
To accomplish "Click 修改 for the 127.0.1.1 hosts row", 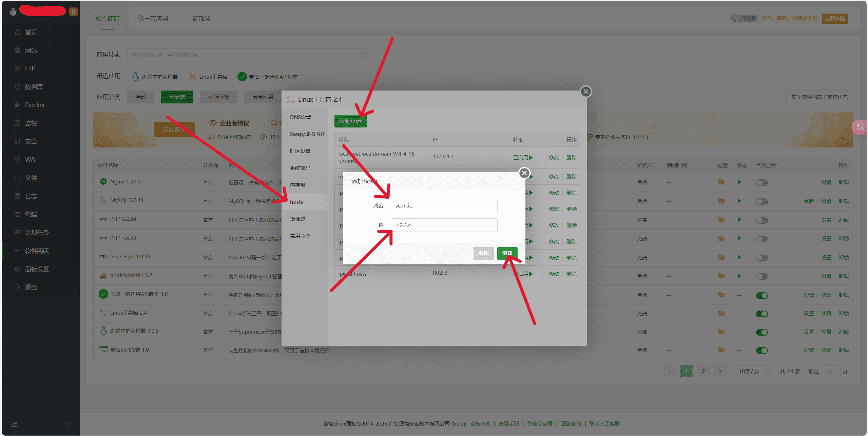I will pyautogui.click(x=554, y=158).
